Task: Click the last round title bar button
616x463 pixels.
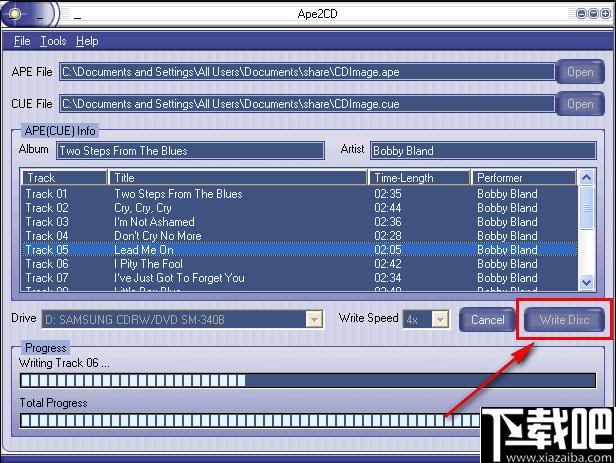Action: 605,14
